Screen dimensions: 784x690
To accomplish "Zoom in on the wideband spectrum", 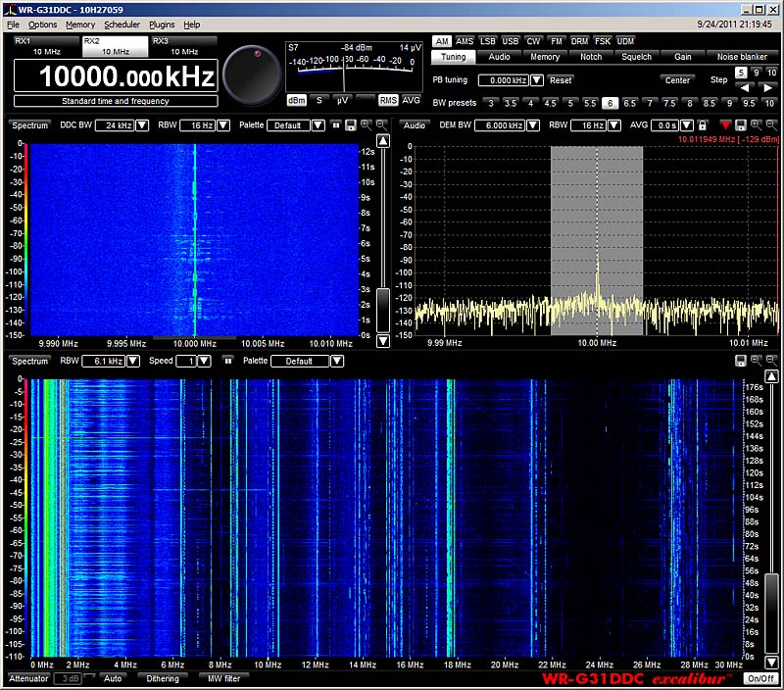I will click(x=757, y=361).
